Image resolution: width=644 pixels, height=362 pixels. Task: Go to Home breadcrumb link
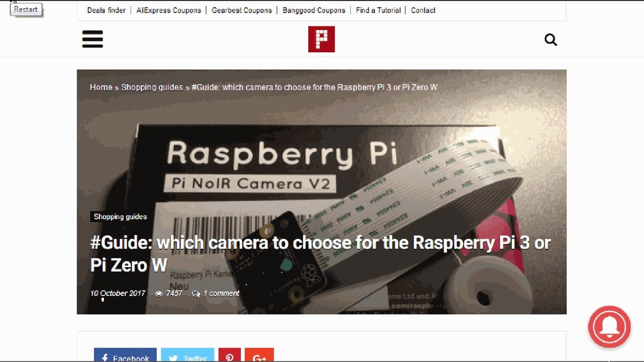tap(101, 87)
